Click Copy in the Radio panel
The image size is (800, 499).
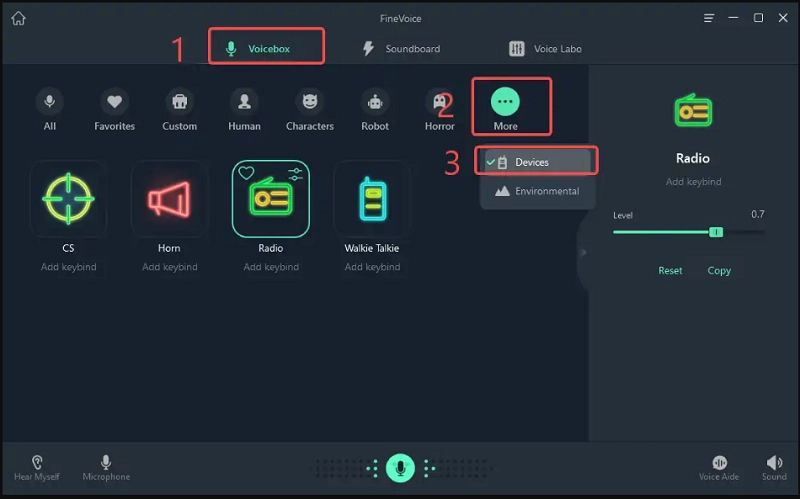click(x=719, y=270)
